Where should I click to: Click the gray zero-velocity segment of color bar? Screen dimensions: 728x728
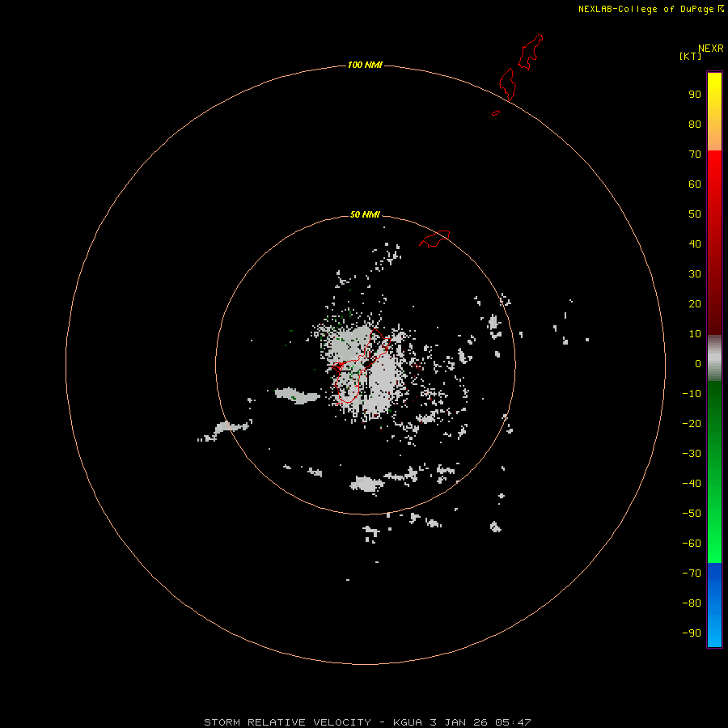click(x=714, y=358)
